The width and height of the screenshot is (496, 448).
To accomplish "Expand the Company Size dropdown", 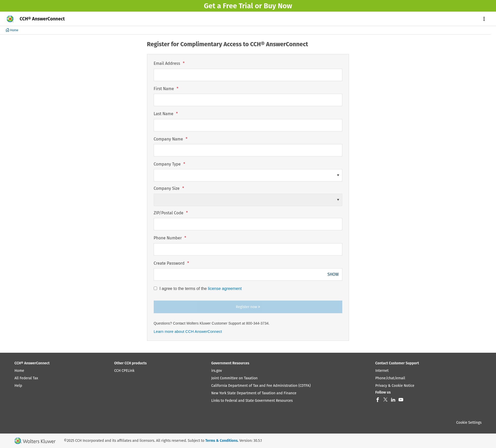I will 248,200.
